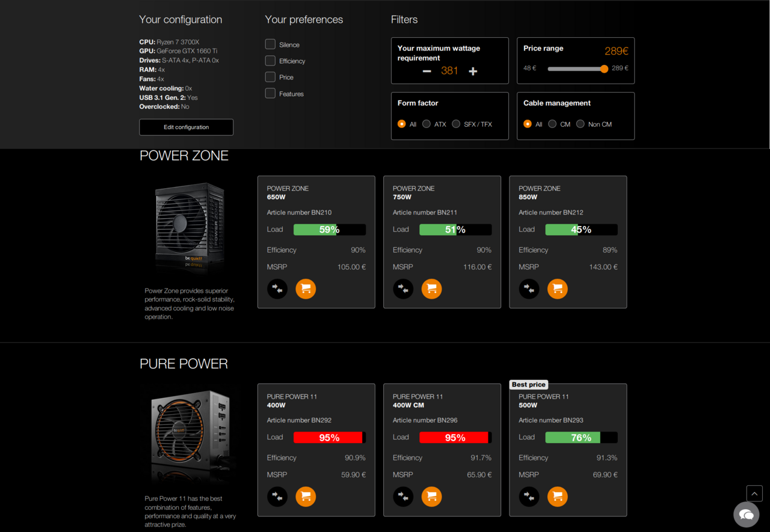
Task: Click the price range slider handle
Action: click(604, 69)
